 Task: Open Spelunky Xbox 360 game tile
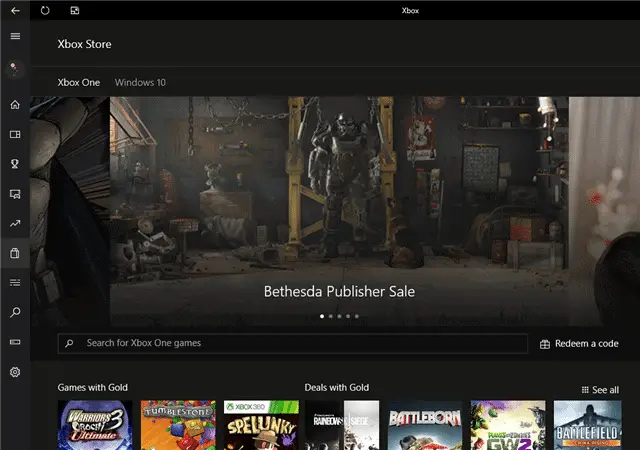pyautogui.click(x=261, y=425)
